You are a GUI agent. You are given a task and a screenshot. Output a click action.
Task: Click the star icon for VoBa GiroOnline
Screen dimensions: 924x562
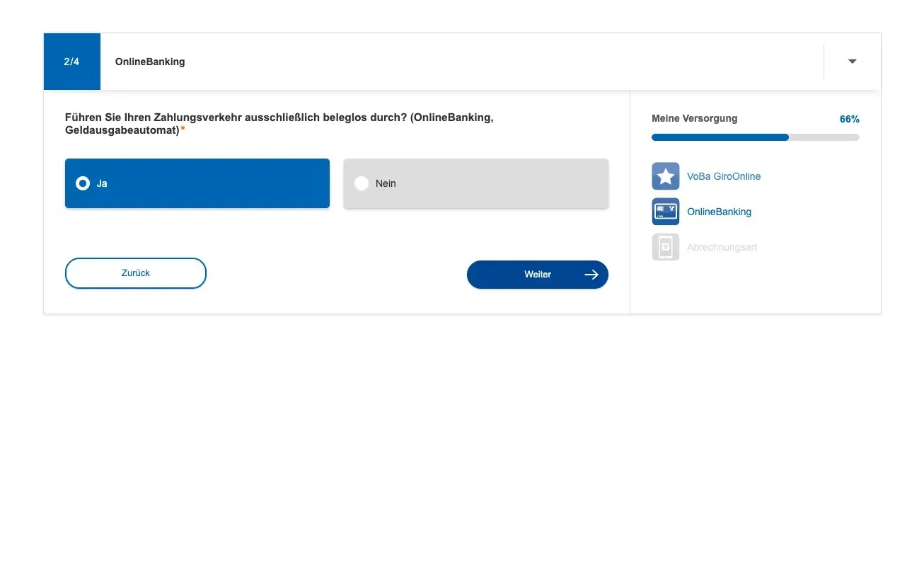point(665,176)
